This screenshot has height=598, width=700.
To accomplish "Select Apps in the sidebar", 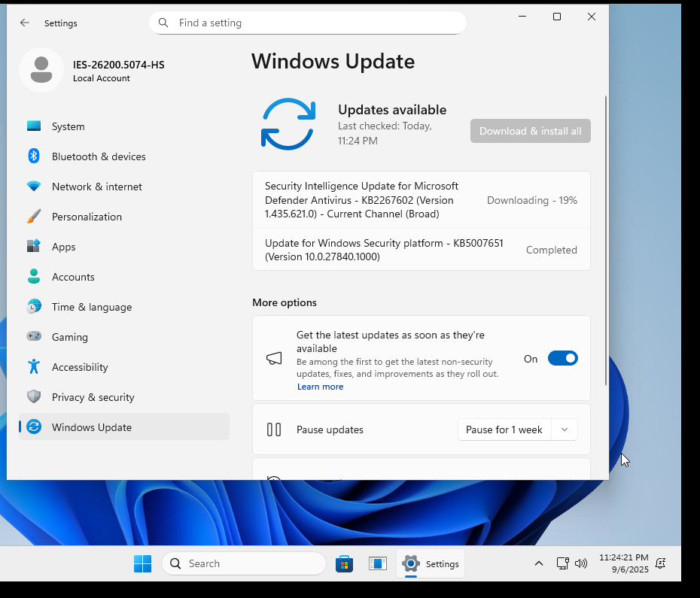I will 124,246.
